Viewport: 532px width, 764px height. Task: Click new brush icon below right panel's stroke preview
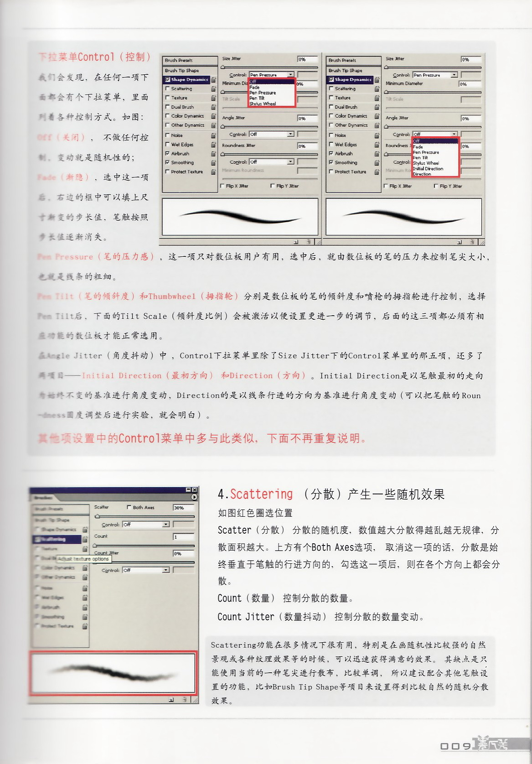(460, 242)
